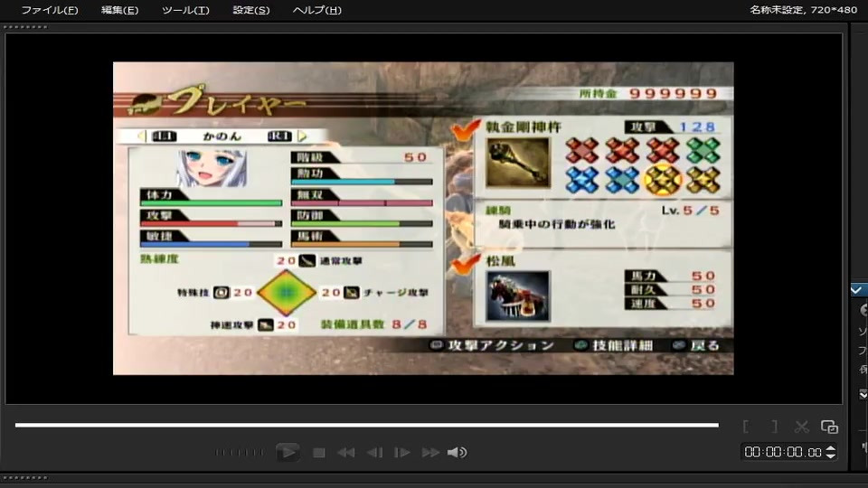This screenshot has width=868, height=488.
Task: Step back one frame
Action: [x=374, y=453]
